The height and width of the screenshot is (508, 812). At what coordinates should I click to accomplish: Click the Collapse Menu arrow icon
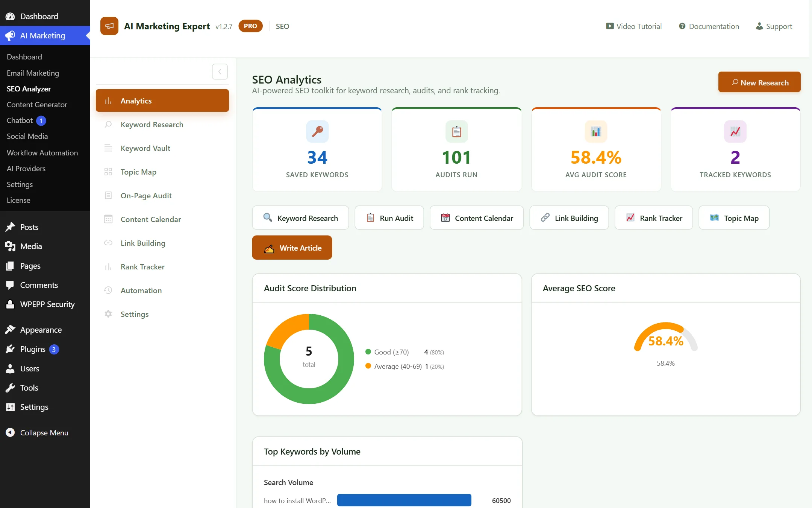[10, 432]
